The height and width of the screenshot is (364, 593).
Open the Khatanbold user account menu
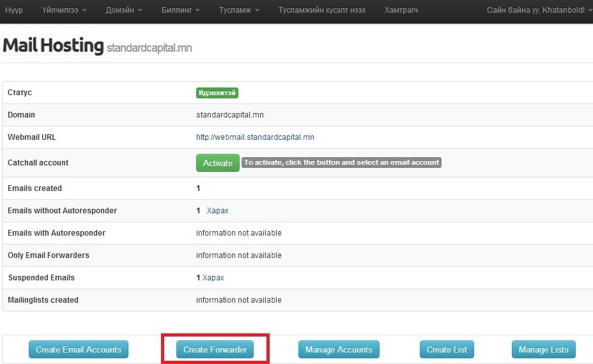539,10
